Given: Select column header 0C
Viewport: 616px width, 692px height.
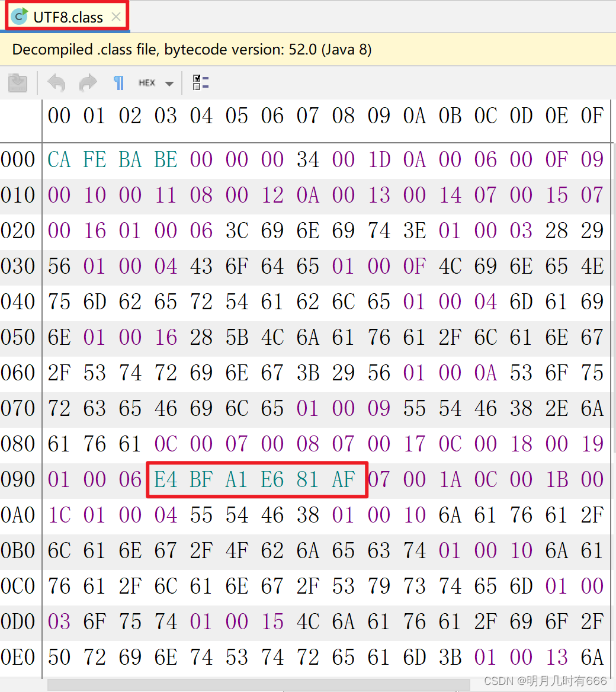Looking at the screenshot, I should click(x=485, y=116).
